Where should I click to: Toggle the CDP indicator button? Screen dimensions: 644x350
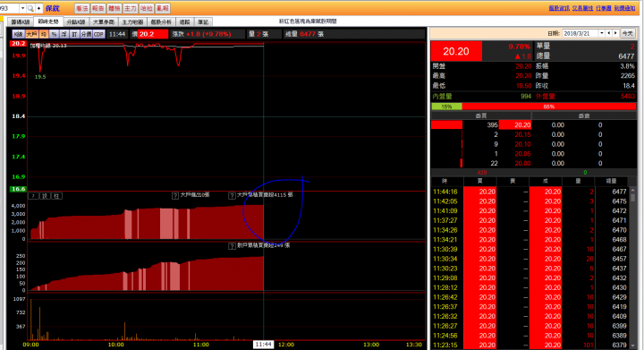click(x=98, y=34)
